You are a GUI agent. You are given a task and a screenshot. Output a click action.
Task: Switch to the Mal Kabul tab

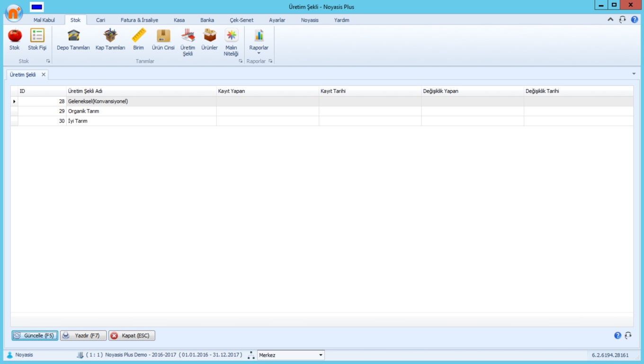pyautogui.click(x=44, y=20)
